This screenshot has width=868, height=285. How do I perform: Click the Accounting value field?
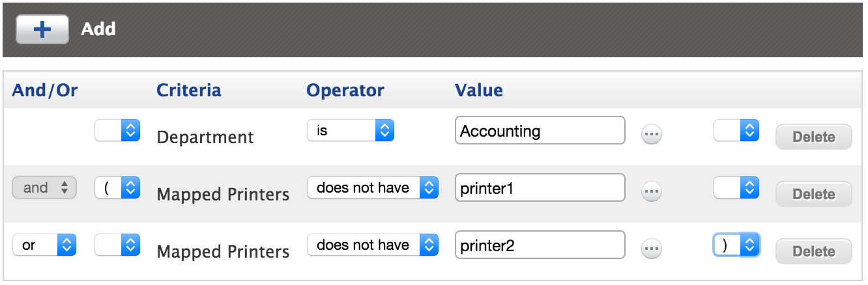click(540, 131)
